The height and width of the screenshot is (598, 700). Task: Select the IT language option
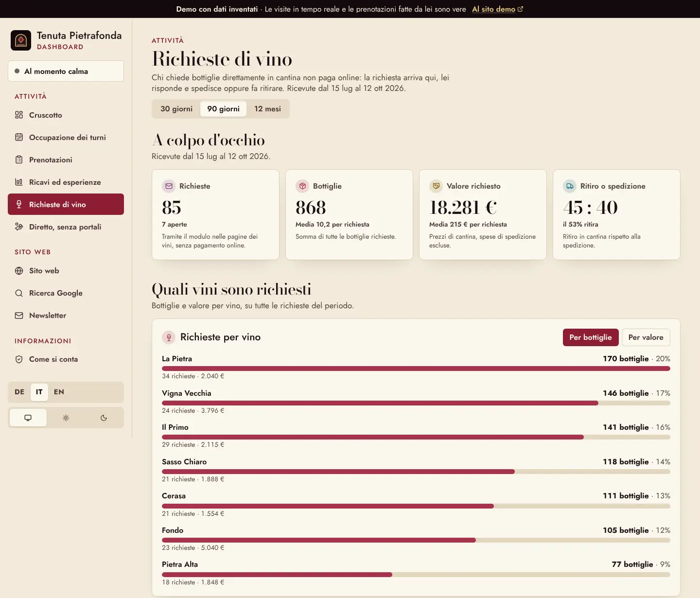[39, 392]
